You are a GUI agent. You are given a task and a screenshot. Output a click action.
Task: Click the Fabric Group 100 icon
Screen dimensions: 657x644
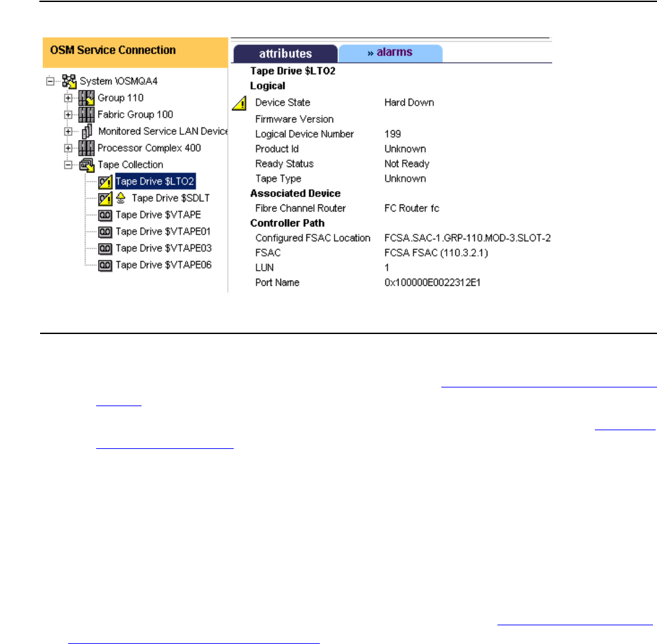click(x=87, y=114)
